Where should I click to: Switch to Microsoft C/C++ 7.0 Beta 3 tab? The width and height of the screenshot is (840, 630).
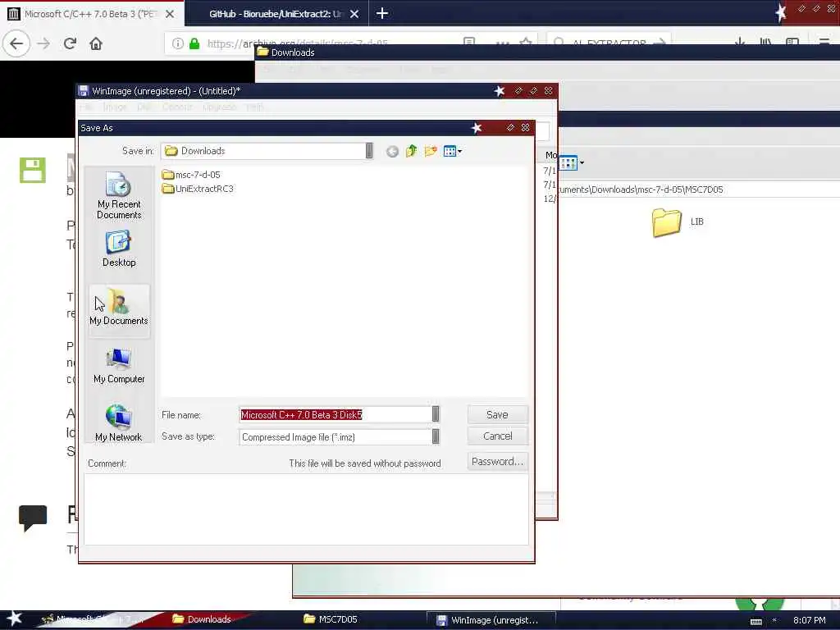click(91, 14)
